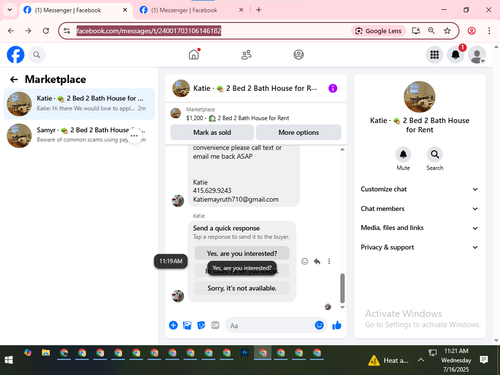Go back using the Marketplace back arrow
The width and height of the screenshot is (500, 375).
pos(14,79)
